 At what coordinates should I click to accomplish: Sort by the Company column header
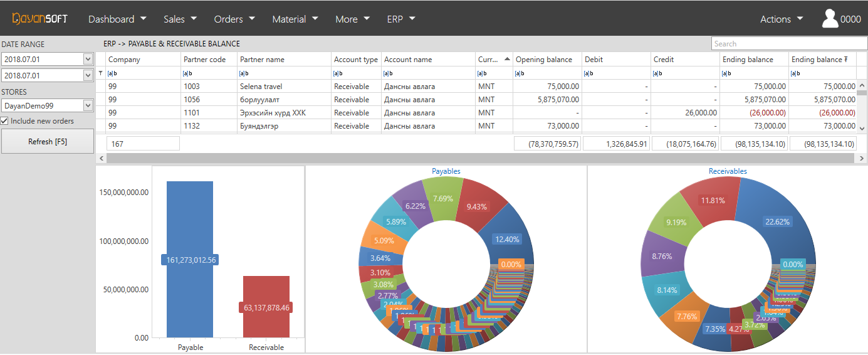[x=143, y=60]
